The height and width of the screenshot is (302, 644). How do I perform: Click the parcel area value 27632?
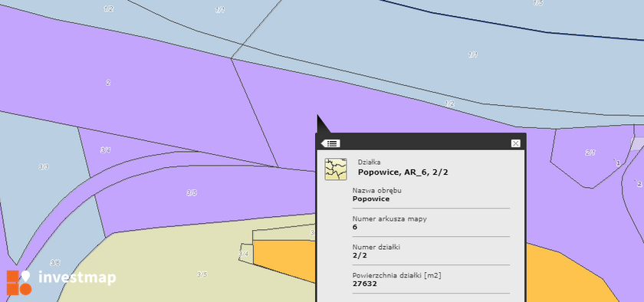tap(365, 284)
